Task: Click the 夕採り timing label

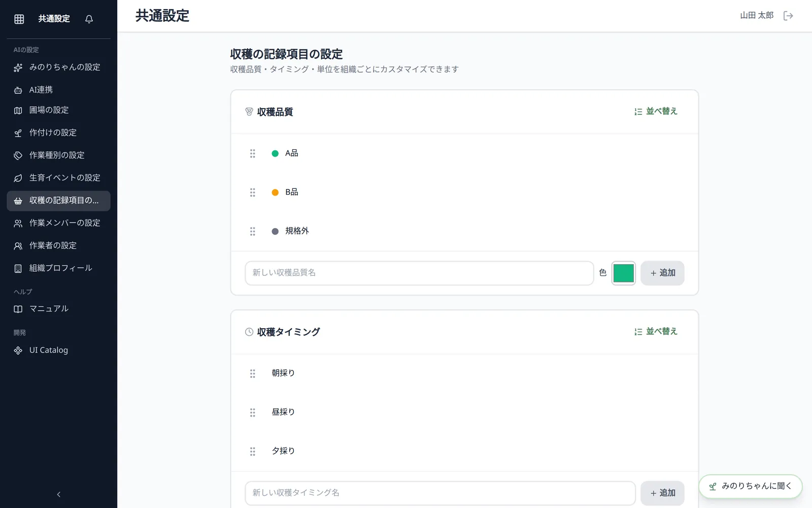Action: 283,451
